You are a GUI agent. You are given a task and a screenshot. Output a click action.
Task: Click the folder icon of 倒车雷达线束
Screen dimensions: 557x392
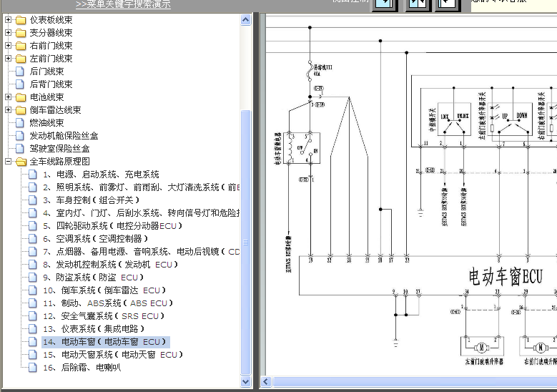(x=21, y=110)
